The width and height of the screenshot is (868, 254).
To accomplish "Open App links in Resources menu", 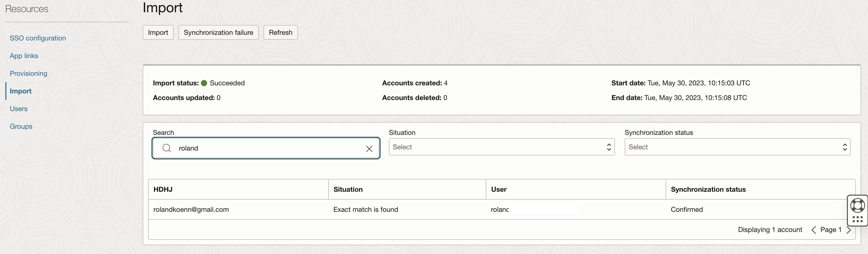I will click(x=24, y=56).
